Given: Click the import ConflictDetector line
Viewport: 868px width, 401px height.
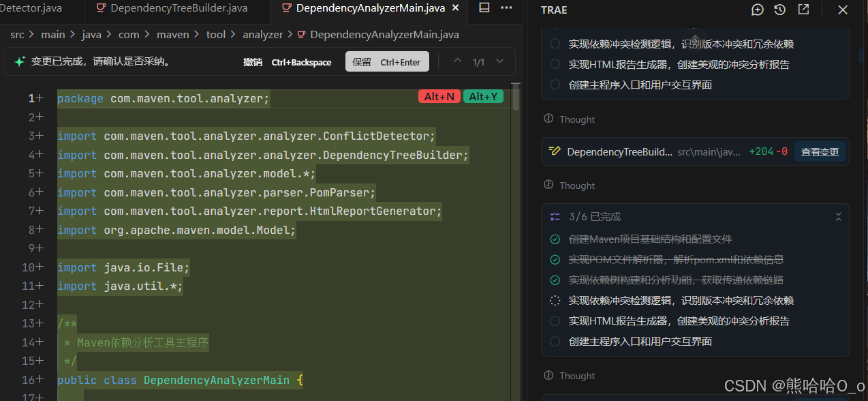Looking at the screenshot, I should tap(246, 136).
